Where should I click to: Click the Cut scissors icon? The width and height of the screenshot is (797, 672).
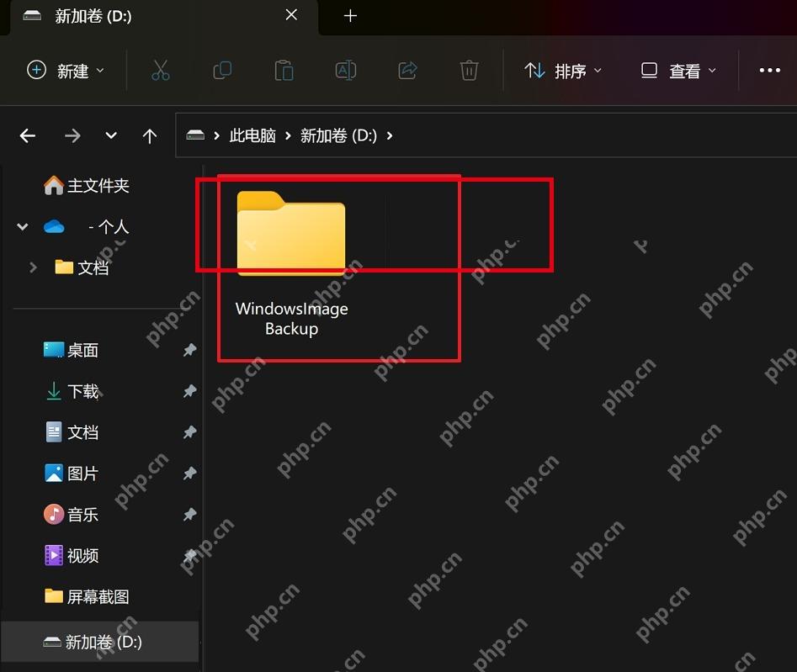click(161, 70)
